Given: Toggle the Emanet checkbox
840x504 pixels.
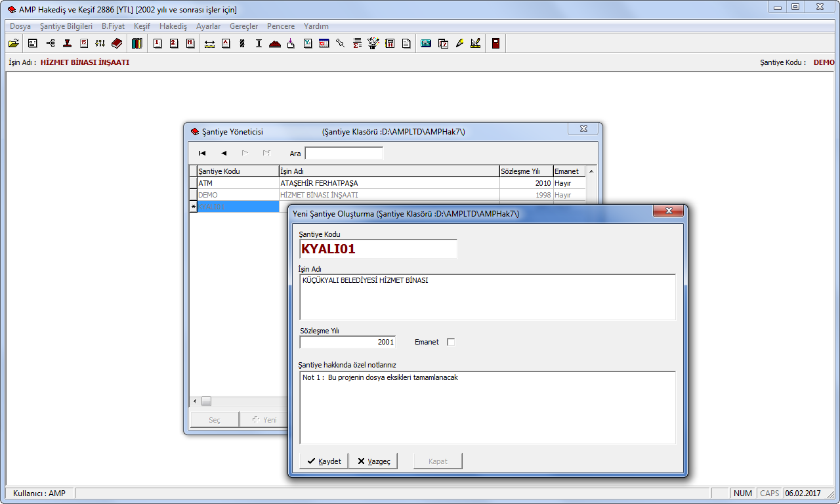Looking at the screenshot, I should click(450, 342).
